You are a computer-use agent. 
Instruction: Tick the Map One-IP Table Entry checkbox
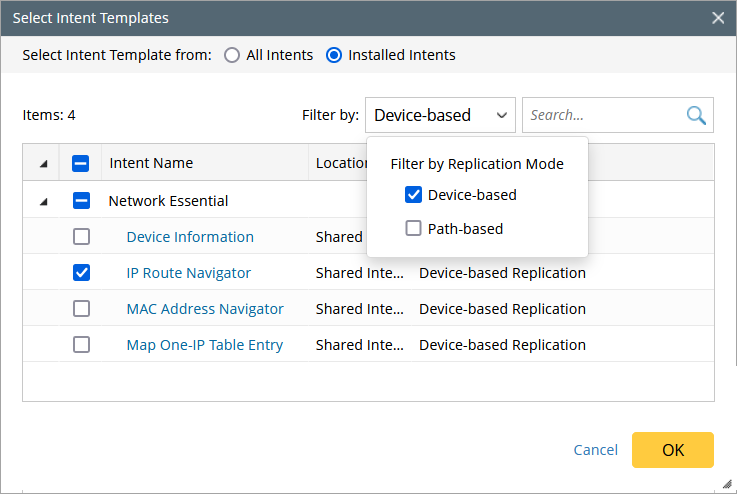click(82, 345)
